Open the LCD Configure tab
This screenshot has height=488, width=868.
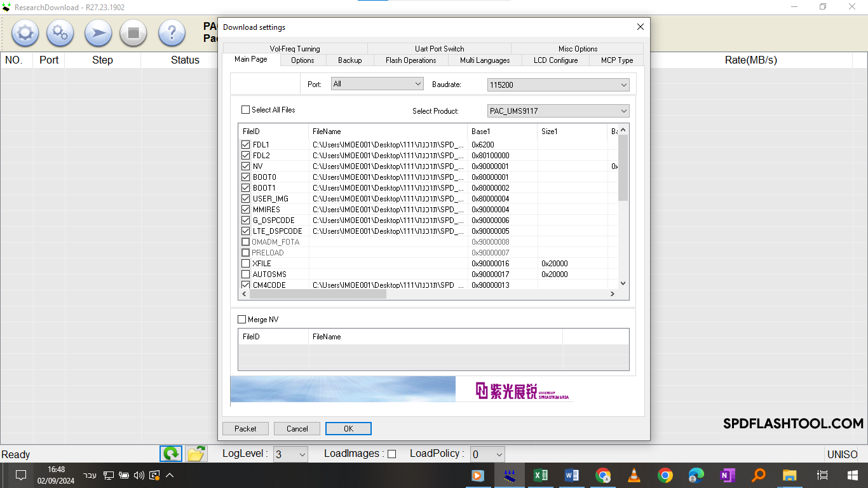point(555,60)
